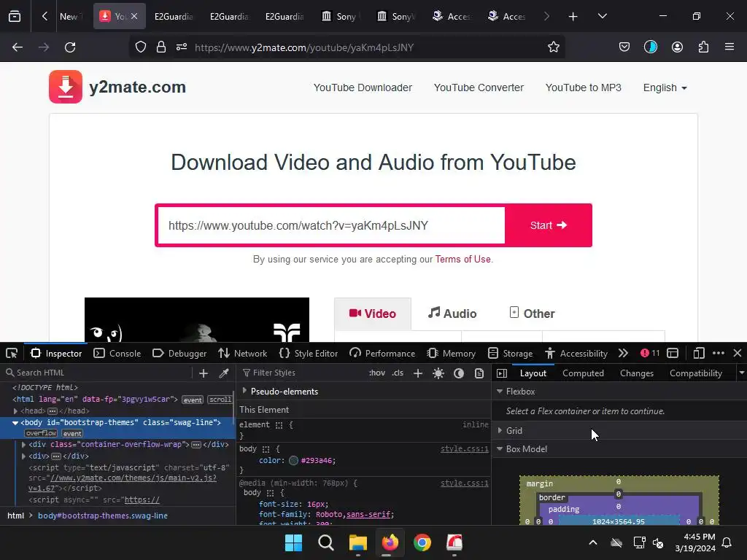This screenshot has width=747, height=560.
Task: Open tracking protection shield panel
Action: (x=141, y=47)
